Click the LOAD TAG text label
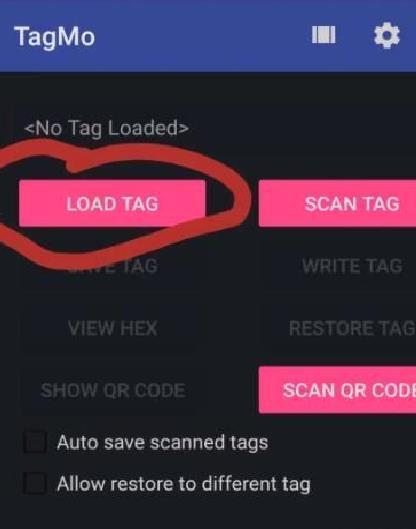This screenshot has height=529, width=416. (x=112, y=204)
